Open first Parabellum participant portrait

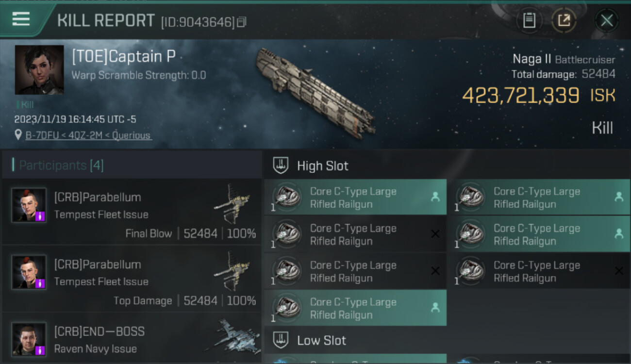coord(29,205)
